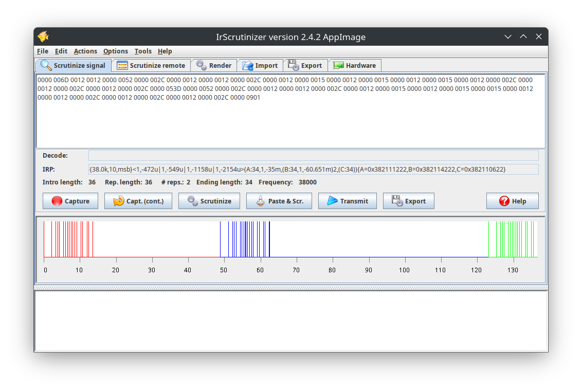
Task: Open the Render tab
Action: click(x=214, y=65)
